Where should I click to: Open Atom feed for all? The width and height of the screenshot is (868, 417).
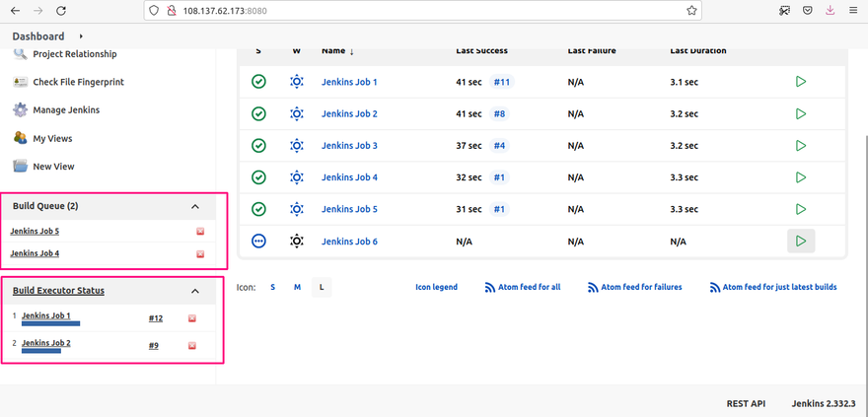pyautogui.click(x=523, y=287)
